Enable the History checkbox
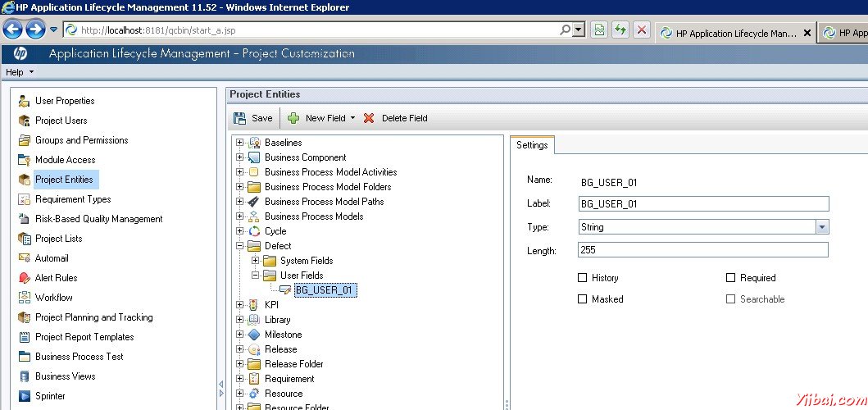Viewport: 868px width, 410px height. pos(583,278)
